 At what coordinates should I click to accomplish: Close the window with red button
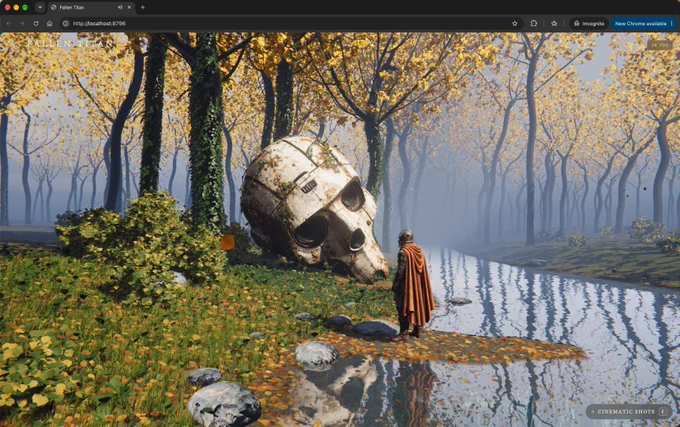pyautogui.click(x=7, y=7)
